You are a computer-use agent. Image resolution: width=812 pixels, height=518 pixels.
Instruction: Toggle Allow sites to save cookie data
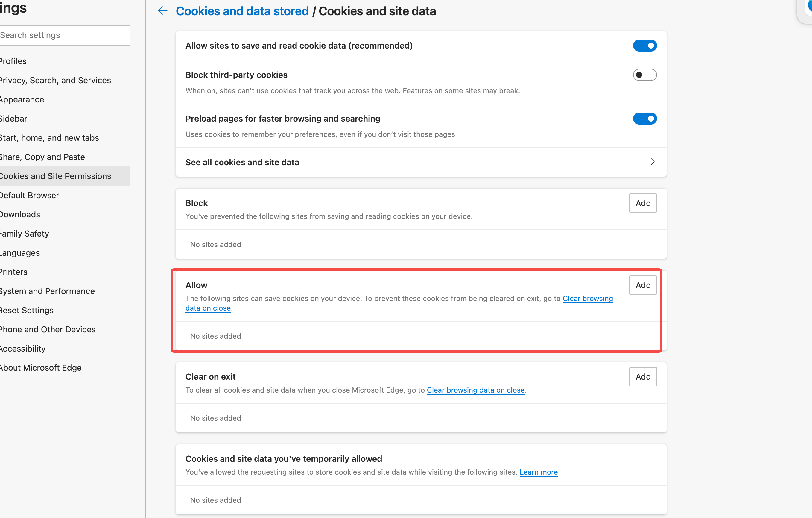(644, 46)
